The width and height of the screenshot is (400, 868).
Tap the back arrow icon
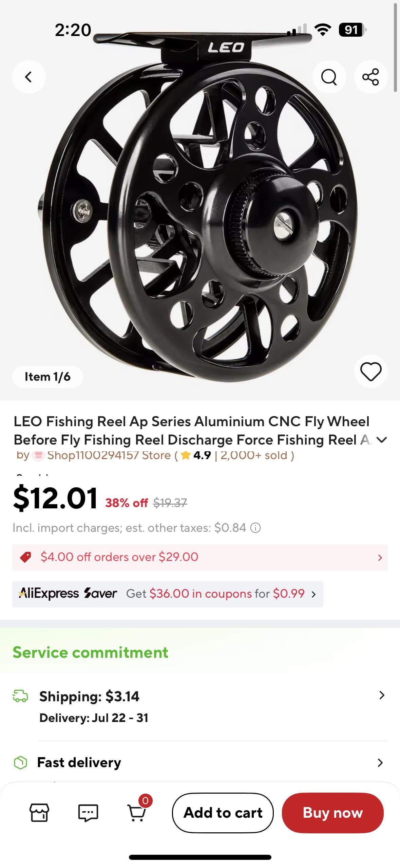tap(29, 77)
